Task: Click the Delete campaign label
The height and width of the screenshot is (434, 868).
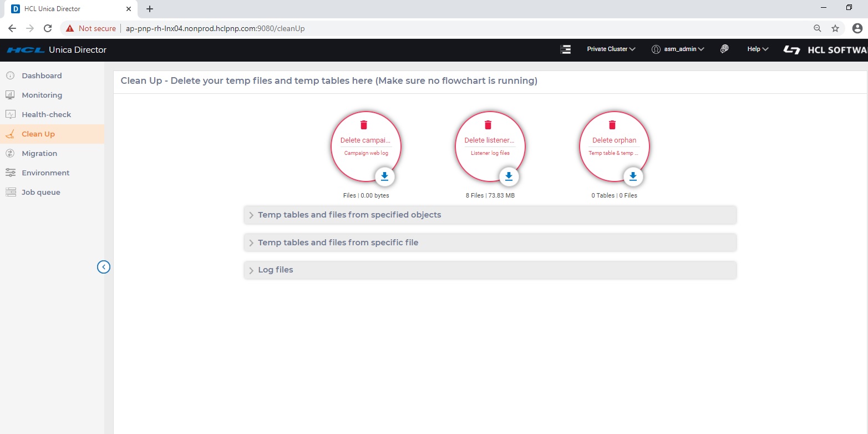Action: coord(366,140)
